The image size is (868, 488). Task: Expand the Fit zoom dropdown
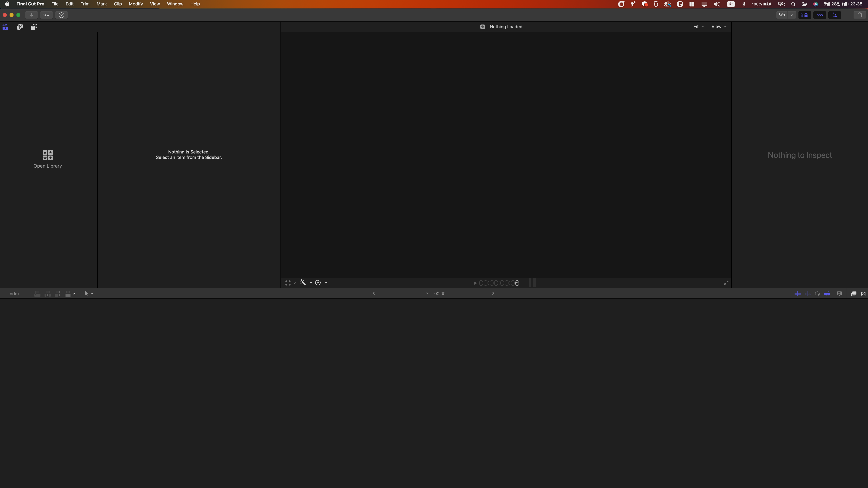tap(698, 27)
